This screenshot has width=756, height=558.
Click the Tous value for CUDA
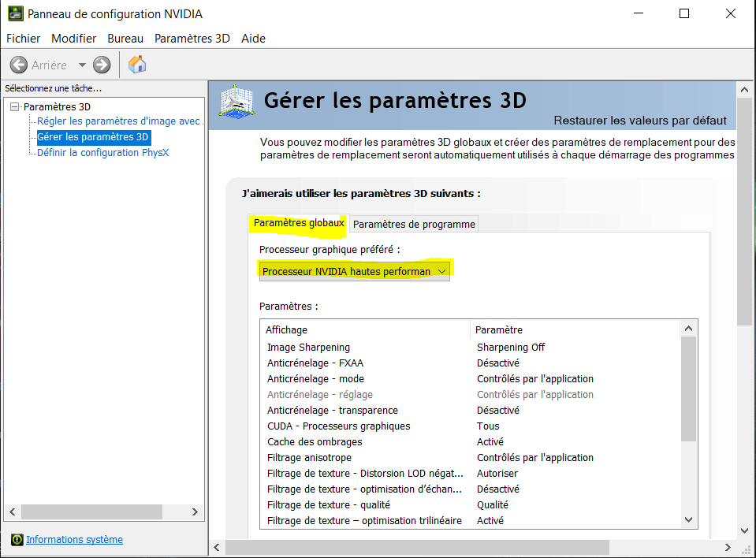click(488, 426)
